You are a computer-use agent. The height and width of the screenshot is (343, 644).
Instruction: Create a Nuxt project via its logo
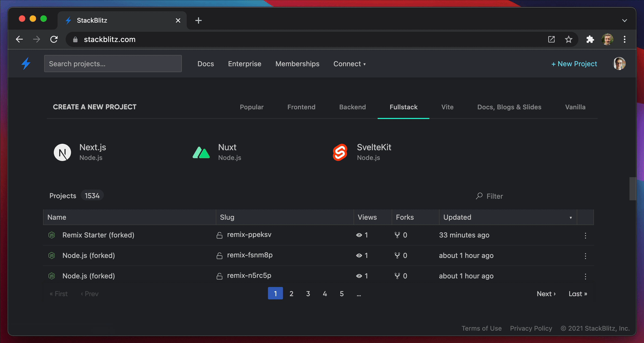tap(201, 152)
